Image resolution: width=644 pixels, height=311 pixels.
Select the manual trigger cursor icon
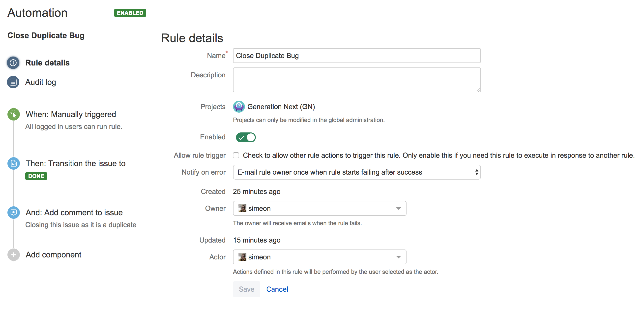coord(13,114)
